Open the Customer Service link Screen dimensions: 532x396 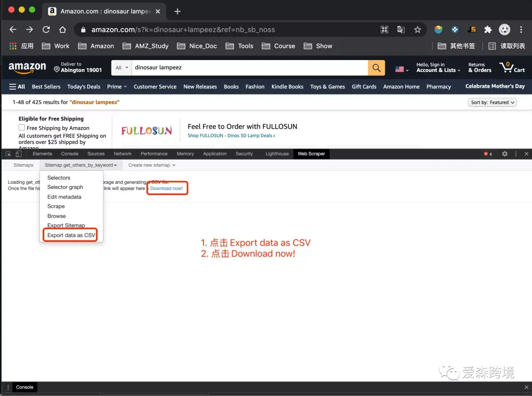[x=155, y=87]
